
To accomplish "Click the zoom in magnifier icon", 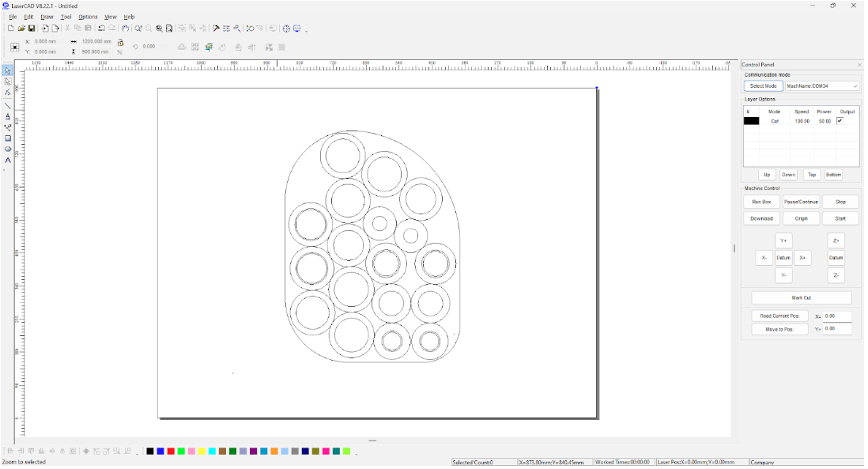I will point(138,28).
